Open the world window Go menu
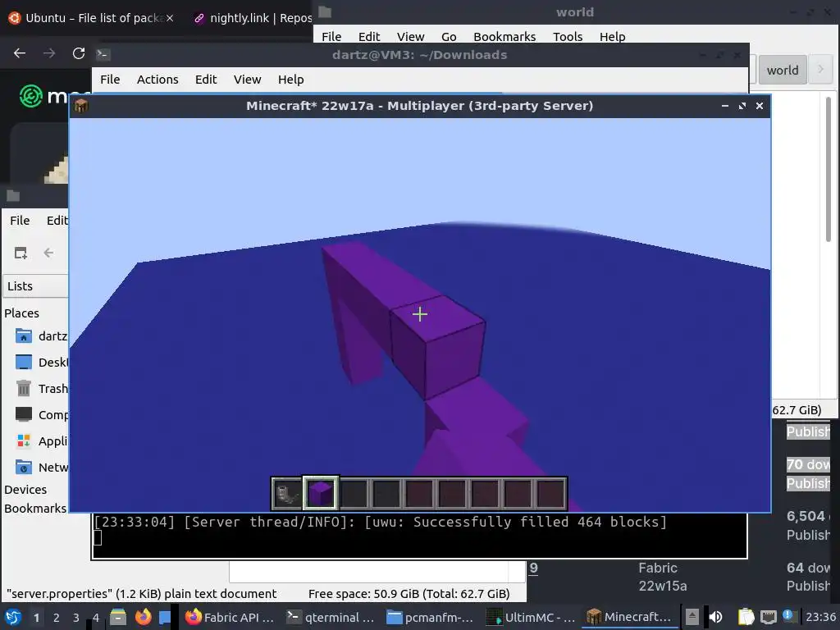Screen dimensions: 840x630 [x=449, y=36]
